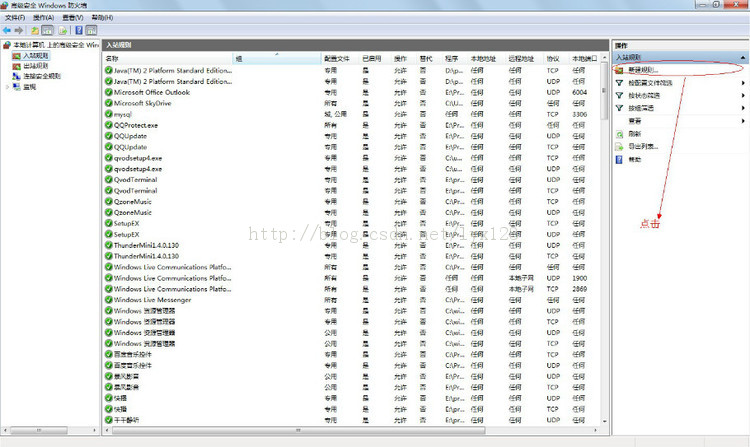Sort by the 已启用 column header
Screen dimensions: 750x447
375,58
